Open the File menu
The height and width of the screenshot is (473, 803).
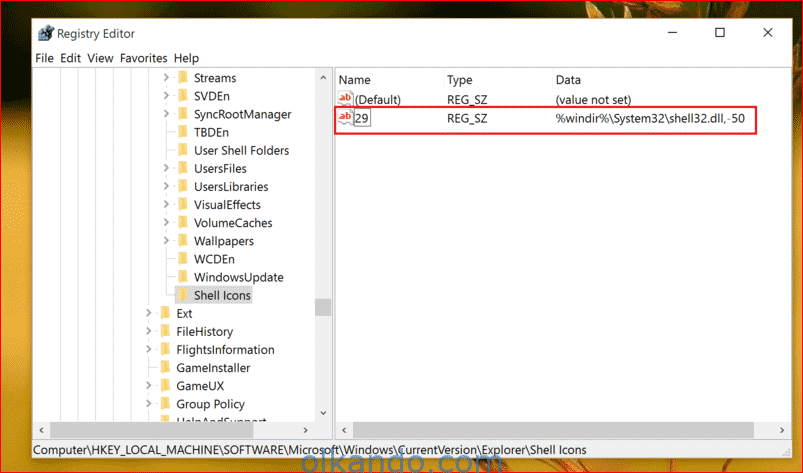pos(45,58)
